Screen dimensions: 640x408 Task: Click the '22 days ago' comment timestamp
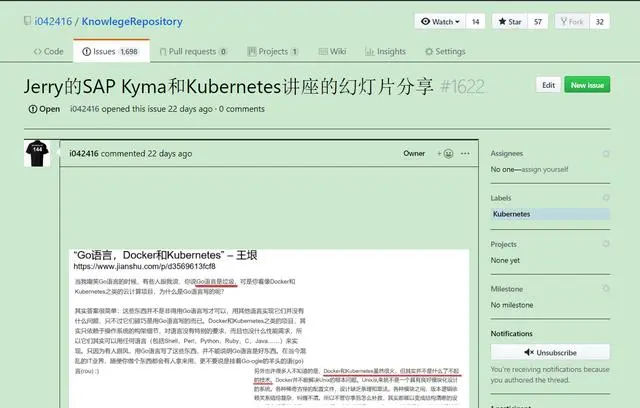click(x=170, y=153)
